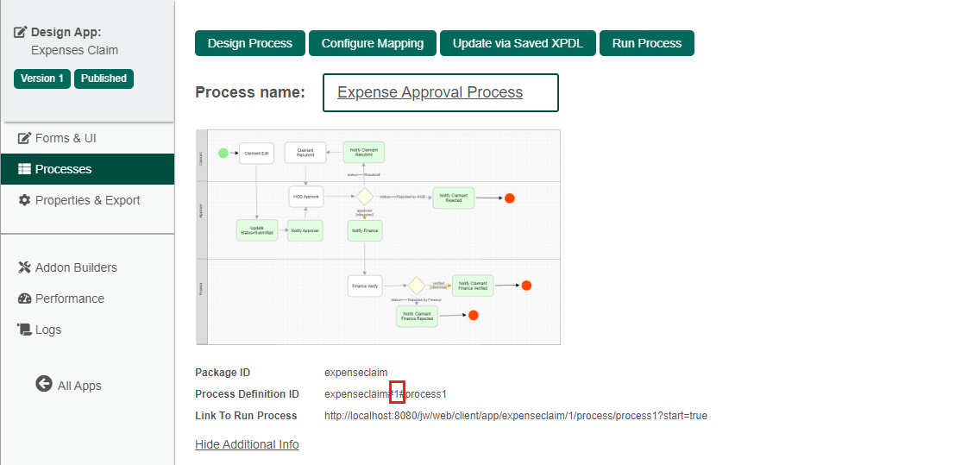The image size is (980, 465).
Task: Go to Properties & Export
Action: (x=87, y=200)
